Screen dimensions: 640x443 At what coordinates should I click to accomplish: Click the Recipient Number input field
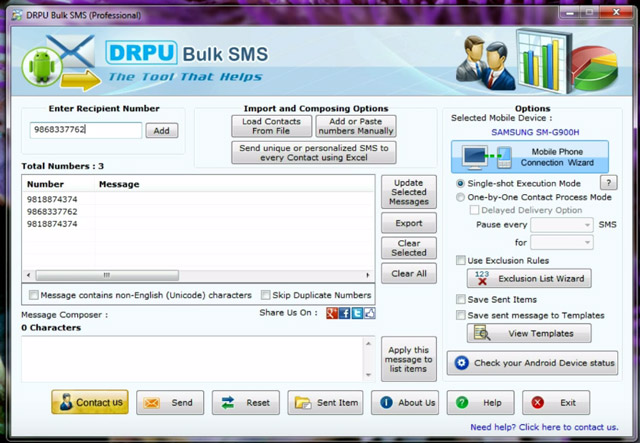86,130
